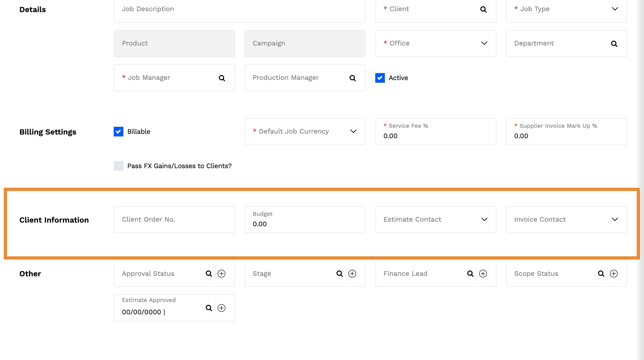Uncheck the Active checkbox
The width and height of the screenshot is (644, 360).
[x=380, y=78]
